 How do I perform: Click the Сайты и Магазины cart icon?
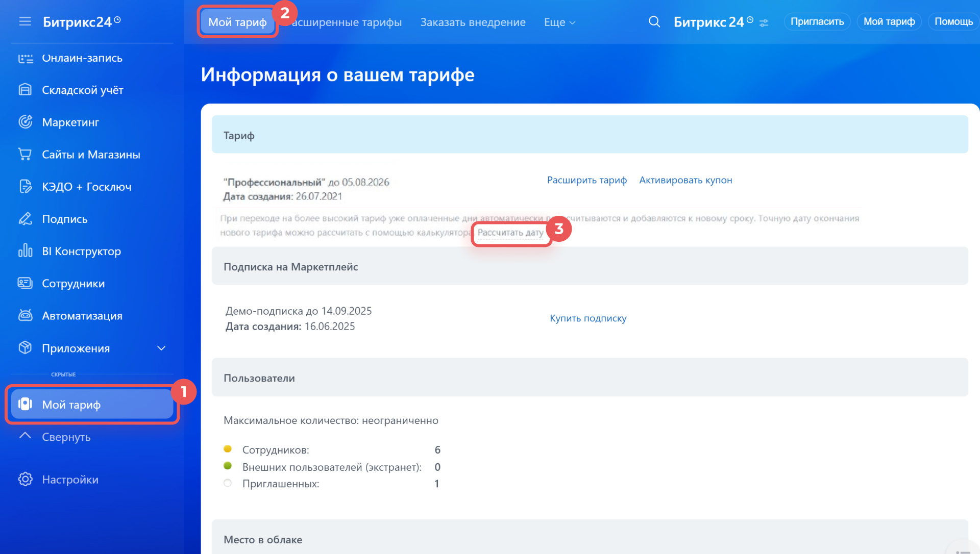(x=25, y=154)
